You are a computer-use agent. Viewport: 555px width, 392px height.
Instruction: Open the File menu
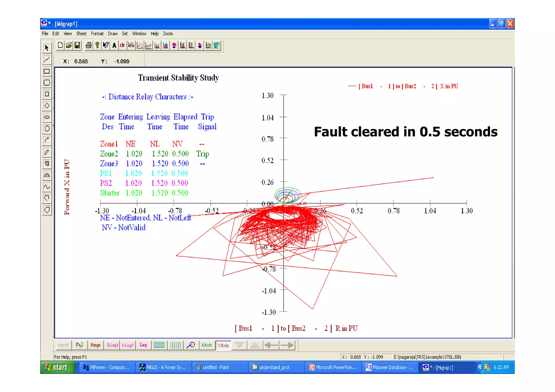[45, 34]
